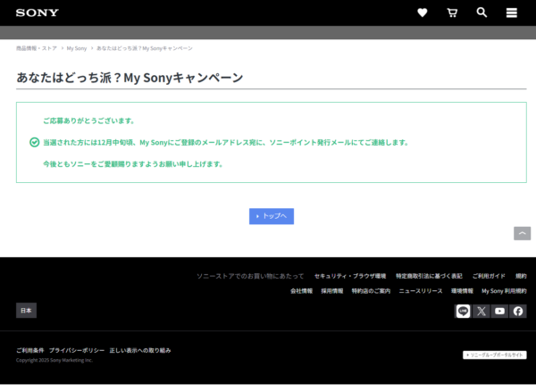The height and width of the screenshot is (392, 536).
Task: Open ご利用条件 footer link
Action: [30, 350]
